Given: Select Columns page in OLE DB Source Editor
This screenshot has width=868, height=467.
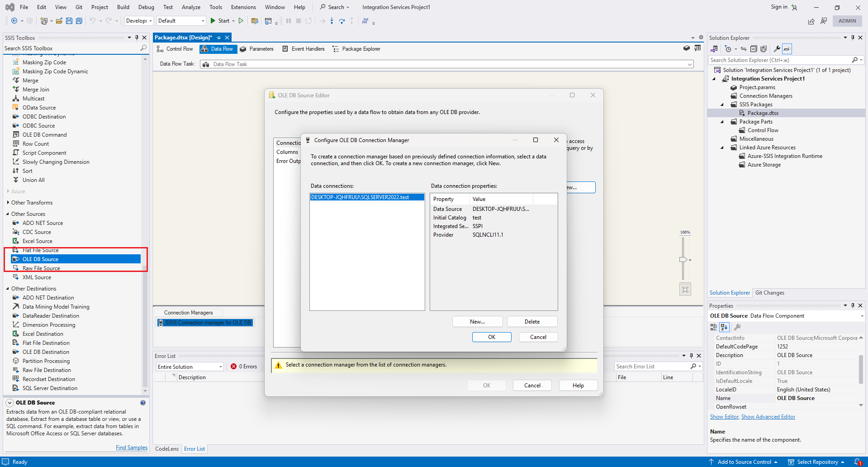Looking at the screenshot, I should coord(287,152).
